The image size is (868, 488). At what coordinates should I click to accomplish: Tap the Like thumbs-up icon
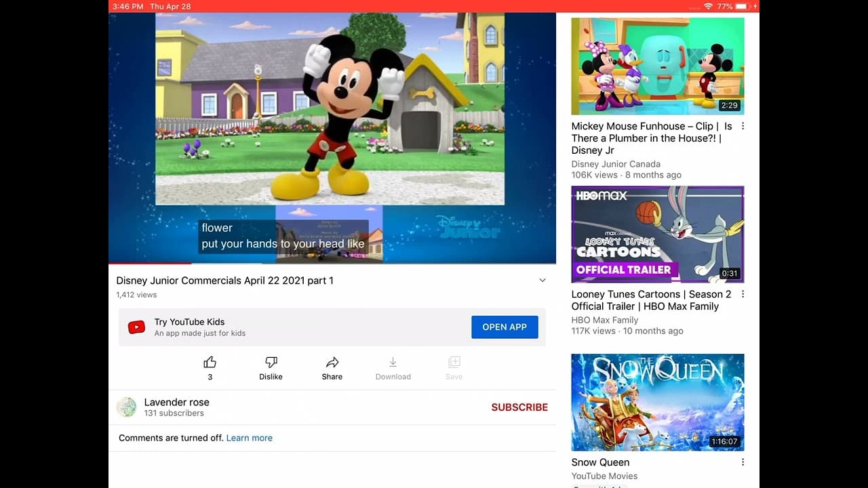(210, 362)
